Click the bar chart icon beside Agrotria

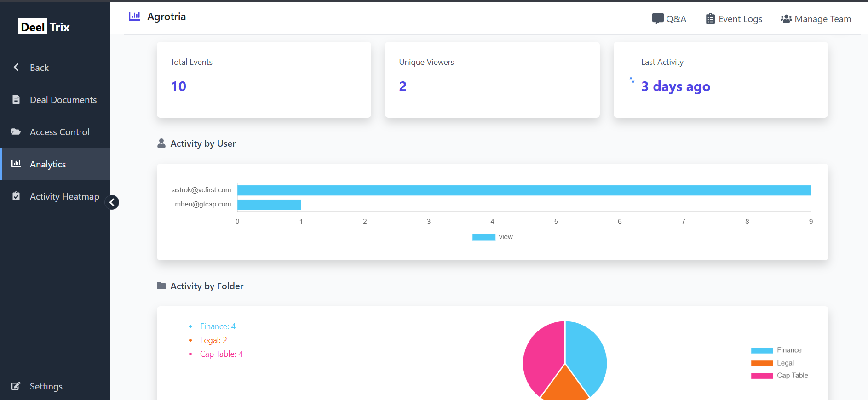(x=134, y=17)
